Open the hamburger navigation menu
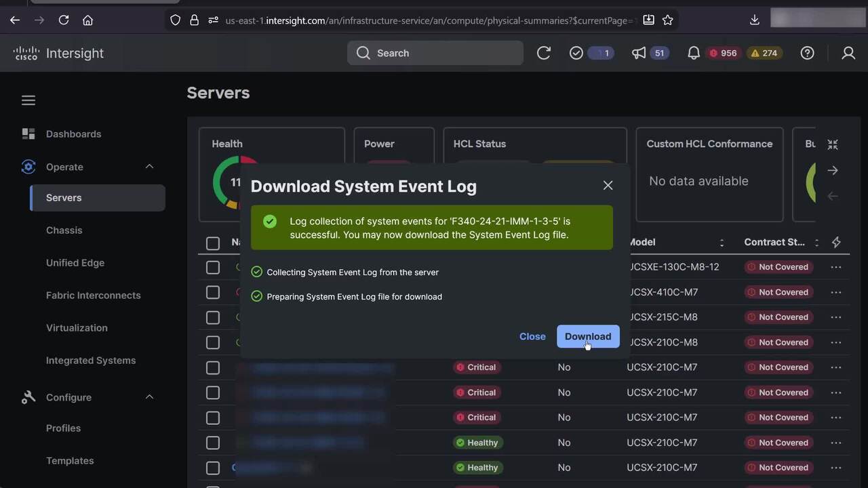 pos(28,100)
